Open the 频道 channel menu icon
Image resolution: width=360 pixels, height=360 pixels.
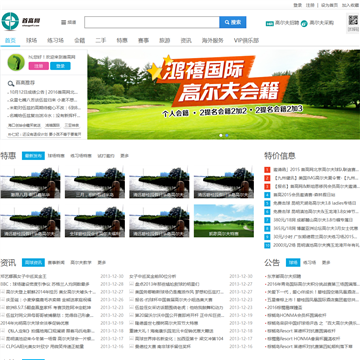point(63,22)
